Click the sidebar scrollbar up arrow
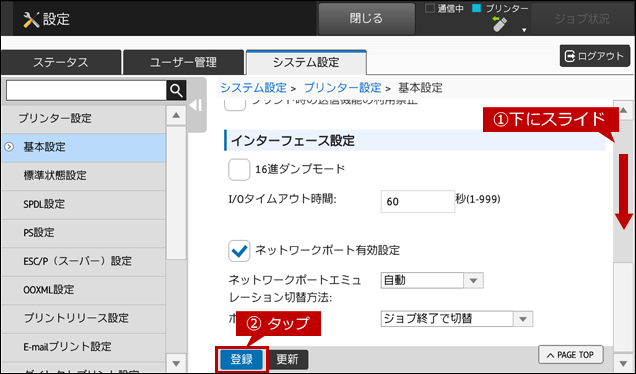Viewport: 636px width, 374px height. coord(176,115)
